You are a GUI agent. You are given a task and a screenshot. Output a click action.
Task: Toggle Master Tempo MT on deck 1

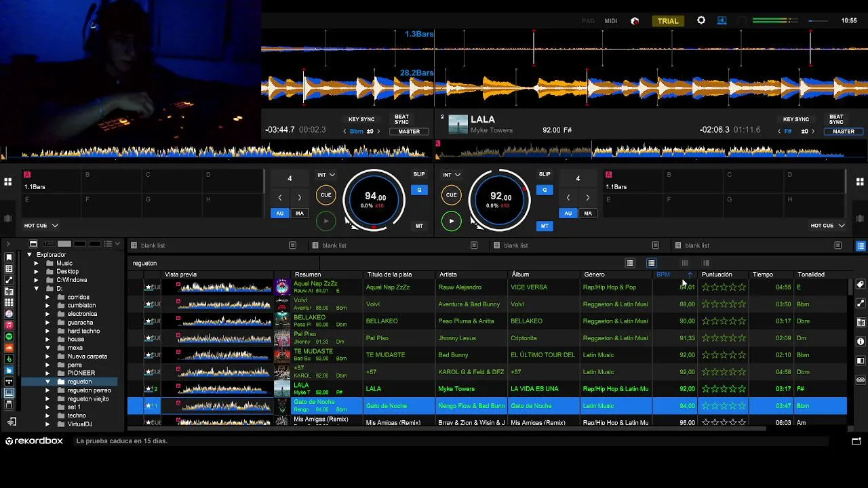tap(419, 226)
